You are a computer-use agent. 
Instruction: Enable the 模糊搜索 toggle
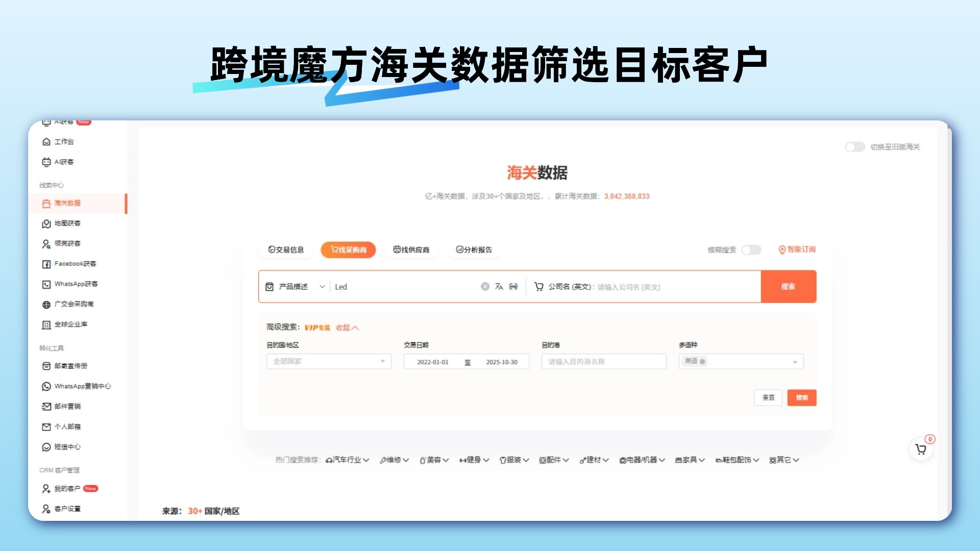[751, 250]
